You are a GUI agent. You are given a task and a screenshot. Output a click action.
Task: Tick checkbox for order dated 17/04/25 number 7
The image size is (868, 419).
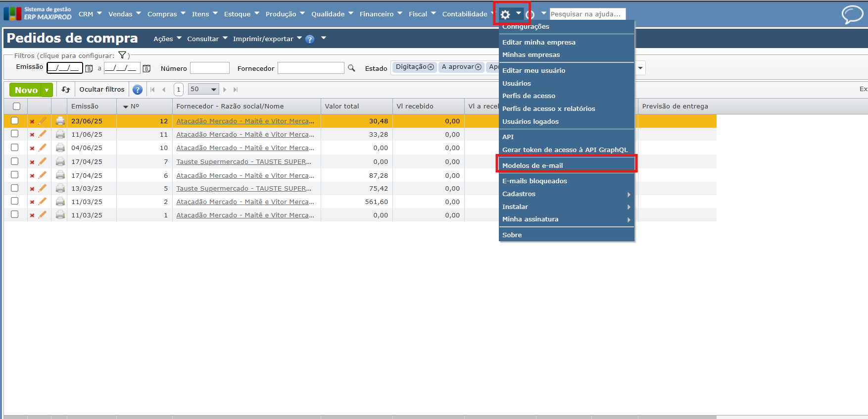click(x=15, y=161)
